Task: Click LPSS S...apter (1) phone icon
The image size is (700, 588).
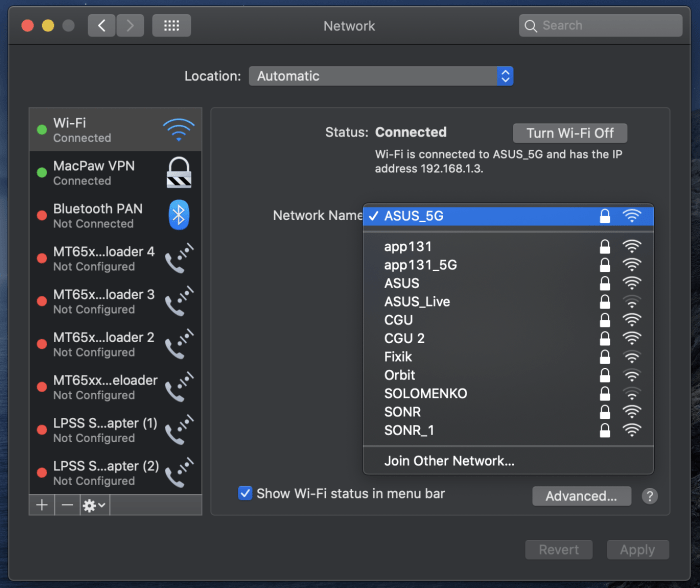Action: [179, 430]
